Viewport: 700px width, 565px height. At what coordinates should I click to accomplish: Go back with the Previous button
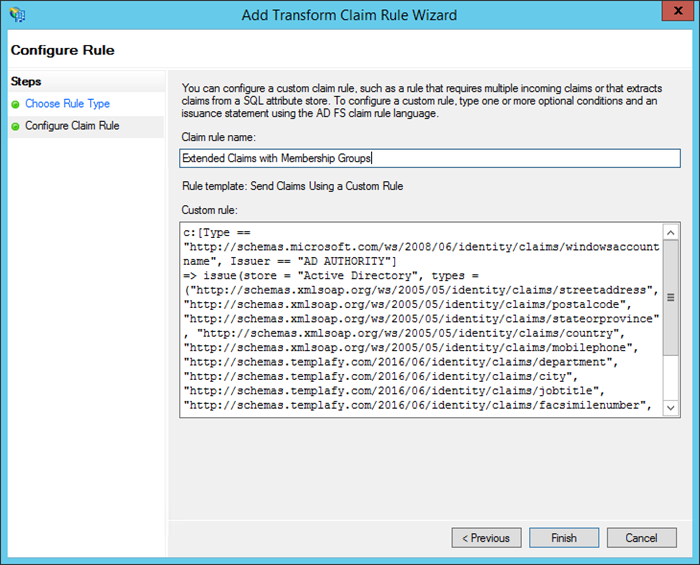coord(486,538)
